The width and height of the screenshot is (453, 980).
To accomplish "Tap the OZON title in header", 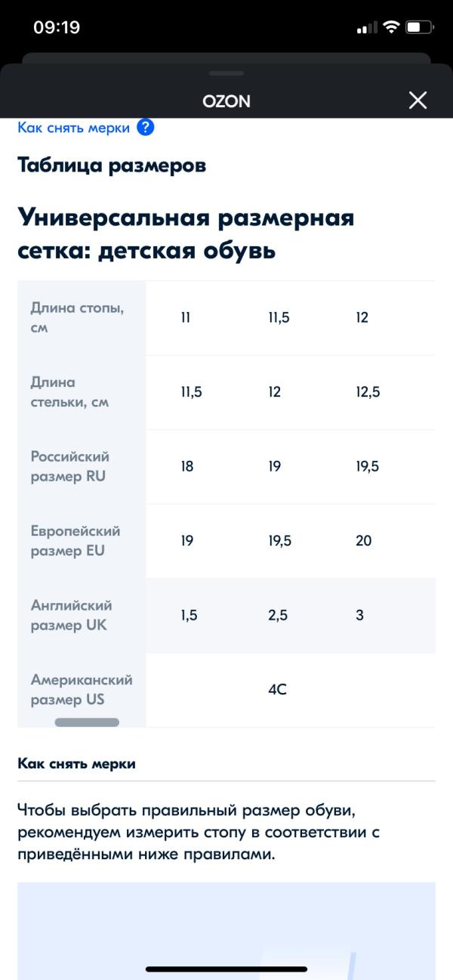I will pos(226,101).
